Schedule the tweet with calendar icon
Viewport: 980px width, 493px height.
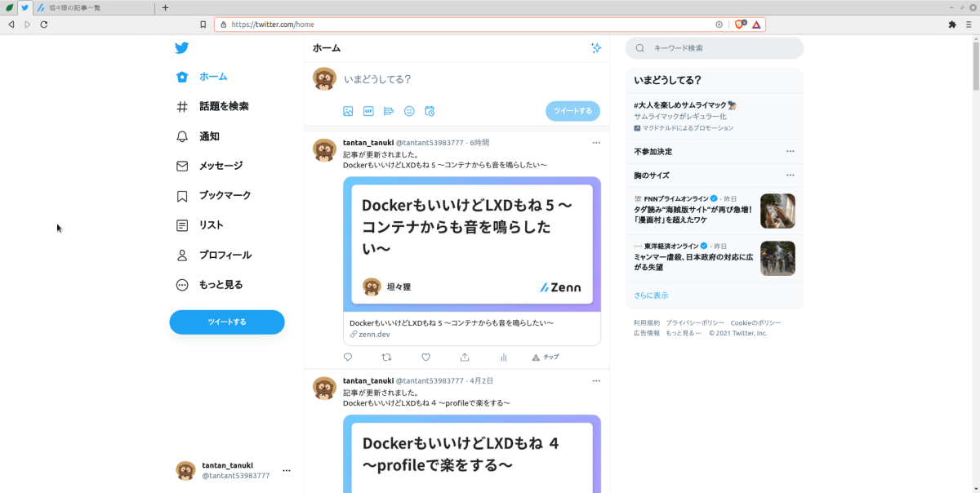430,111
